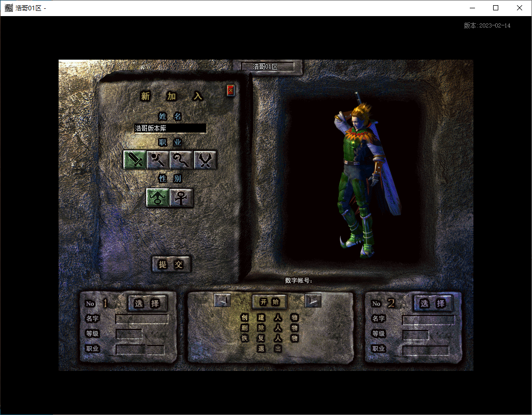Select the Warrior class sword icon
The height and width of the screenshot is (415, 532).
click(x=135, y=160)
